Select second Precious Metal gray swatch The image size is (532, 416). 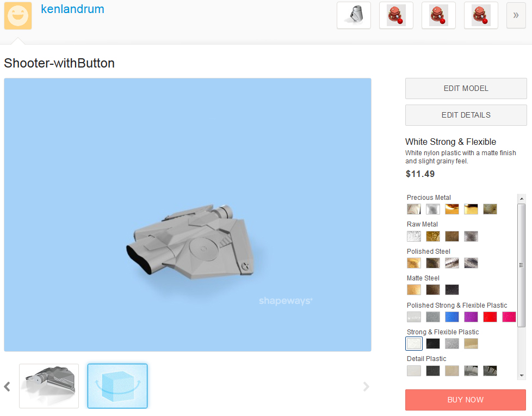(x=433, y=209)
